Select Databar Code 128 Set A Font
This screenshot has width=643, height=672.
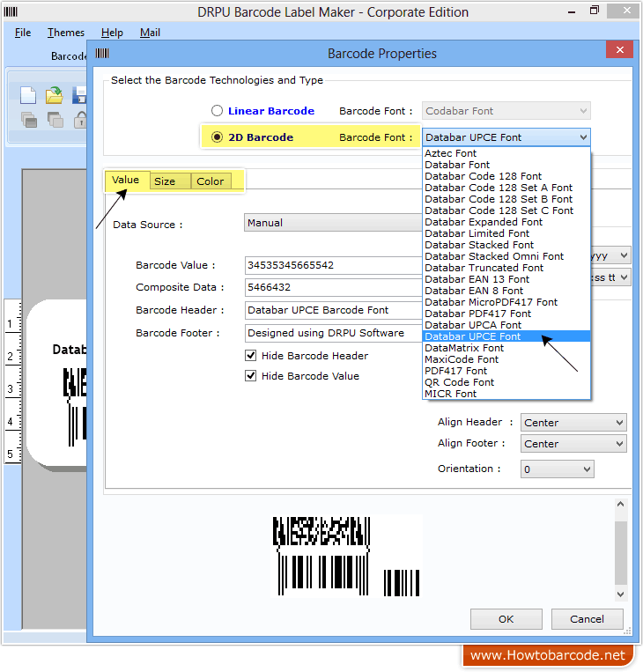(506, 188)
